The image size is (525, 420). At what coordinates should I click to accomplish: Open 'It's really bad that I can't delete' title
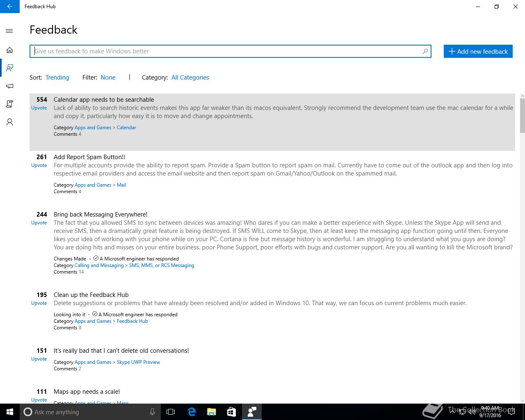tap(121, 351)
